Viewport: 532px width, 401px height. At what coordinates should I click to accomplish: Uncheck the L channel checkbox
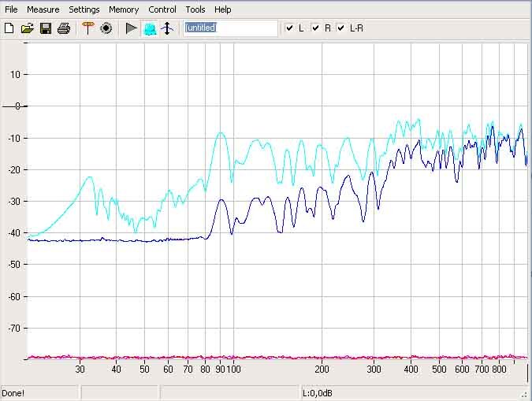[289, 28]
